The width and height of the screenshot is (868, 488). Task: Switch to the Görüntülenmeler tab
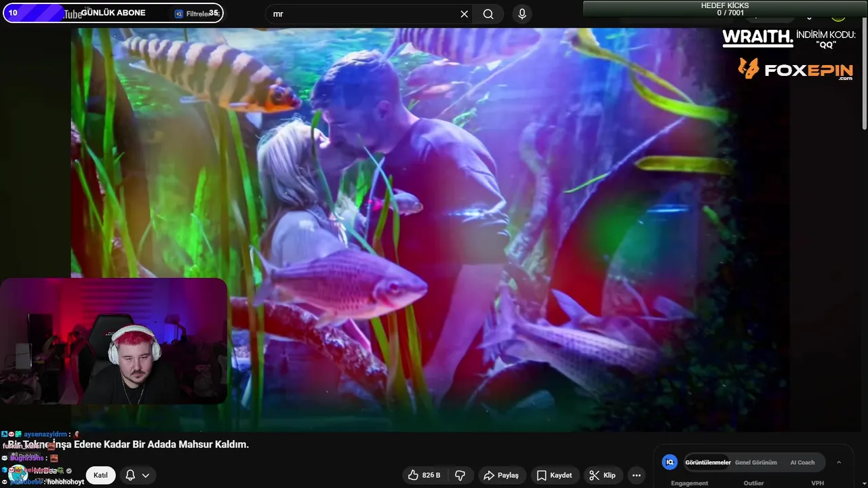tap(707, 462)
